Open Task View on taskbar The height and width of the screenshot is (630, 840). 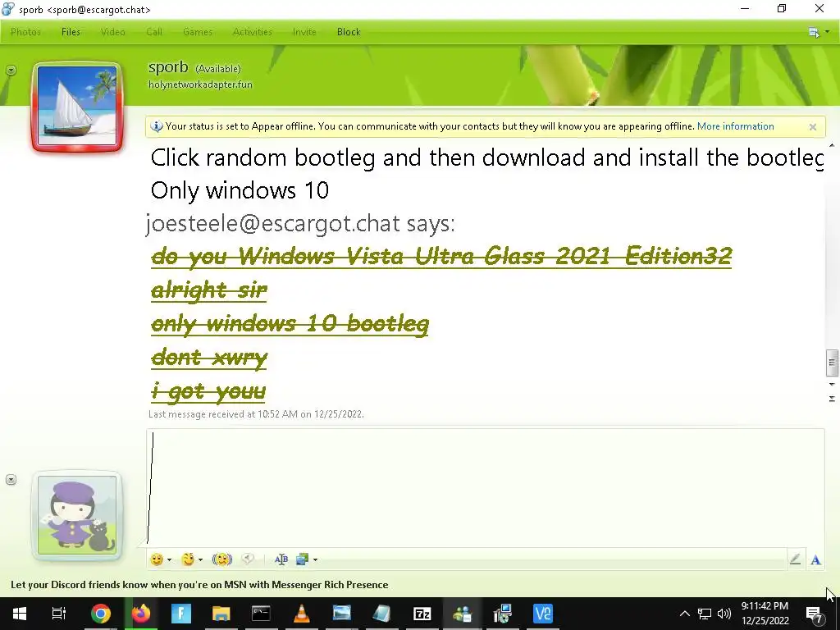[x=59, y=614]
